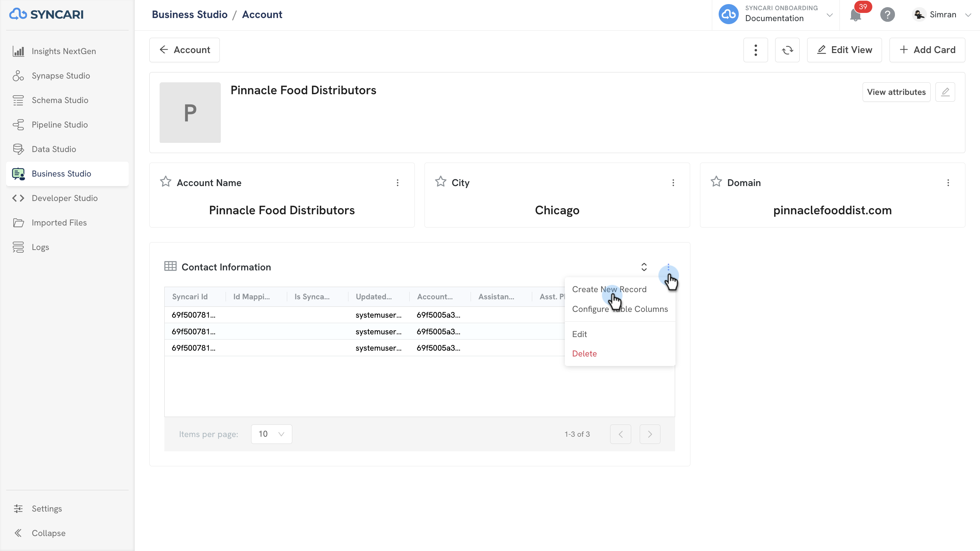980x551 pixels.
Task: Open Domain card options menu
Action: click(948, 183)
